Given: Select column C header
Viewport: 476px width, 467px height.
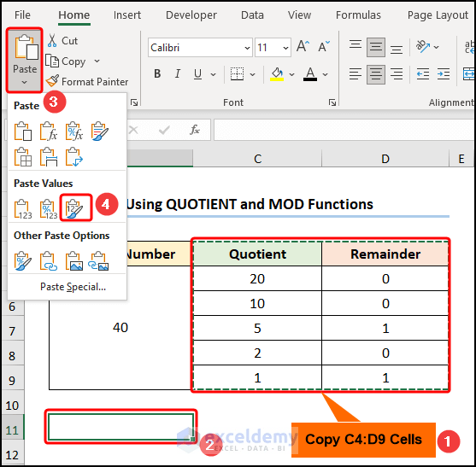Looking at the screenshot, I should [257, 159].
